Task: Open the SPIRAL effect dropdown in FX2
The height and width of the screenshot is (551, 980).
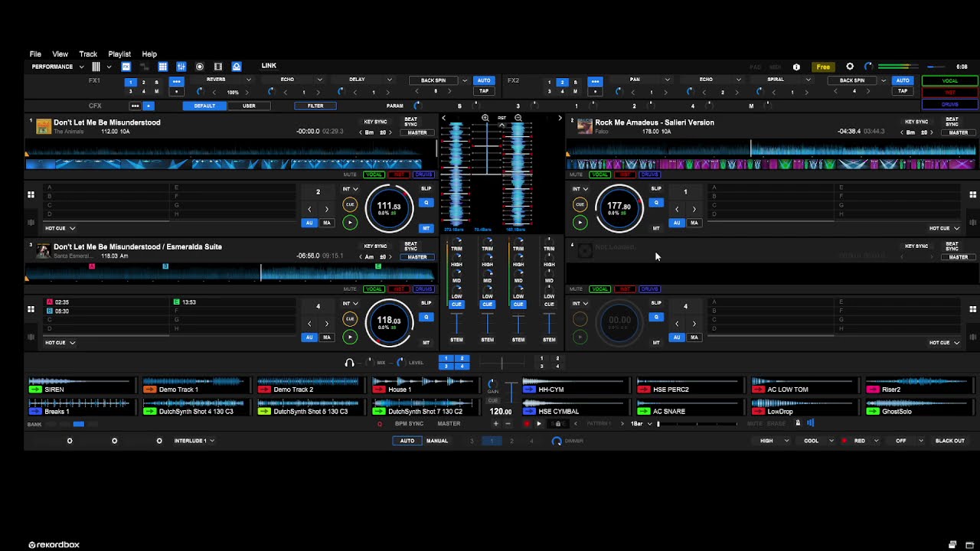Action: 808,80
